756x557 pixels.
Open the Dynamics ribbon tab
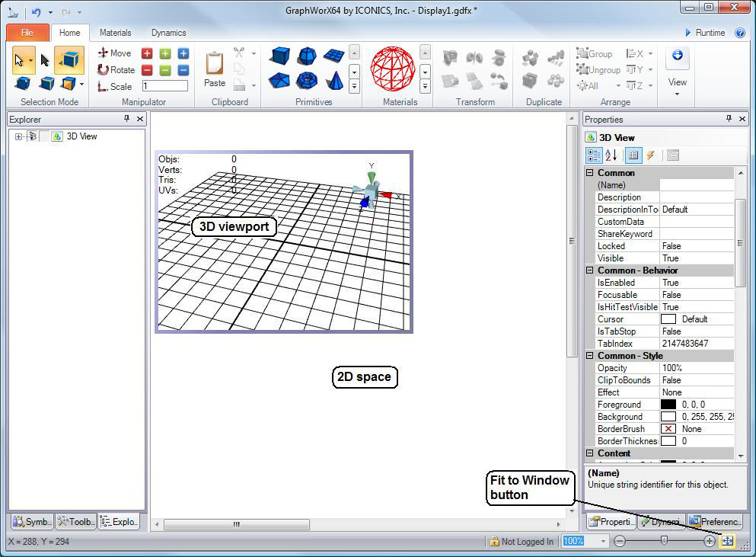point(168,33)
